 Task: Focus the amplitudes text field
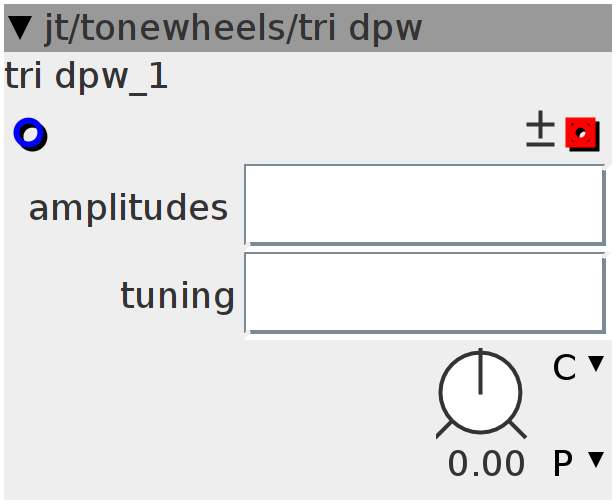click(x=425, y=205)
